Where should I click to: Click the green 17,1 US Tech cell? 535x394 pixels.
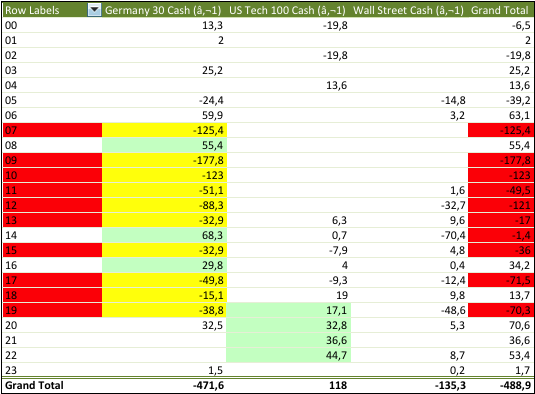pyautogui.click(x=289, y=310)
